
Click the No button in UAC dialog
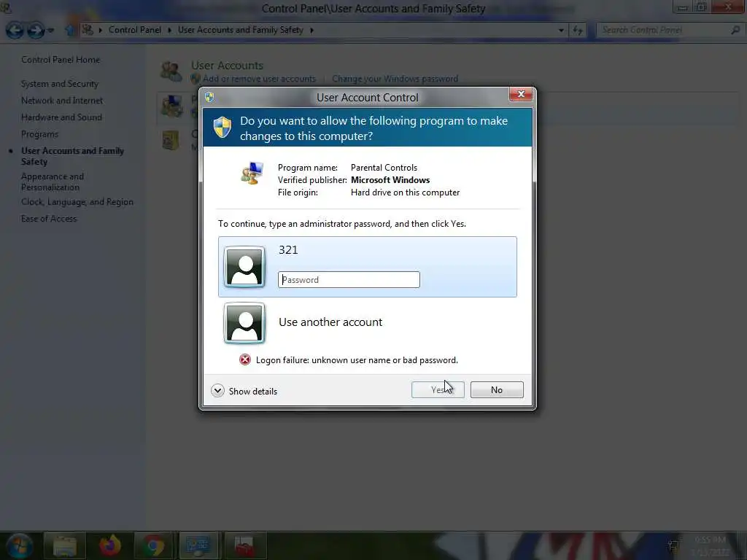click(496, 389)
